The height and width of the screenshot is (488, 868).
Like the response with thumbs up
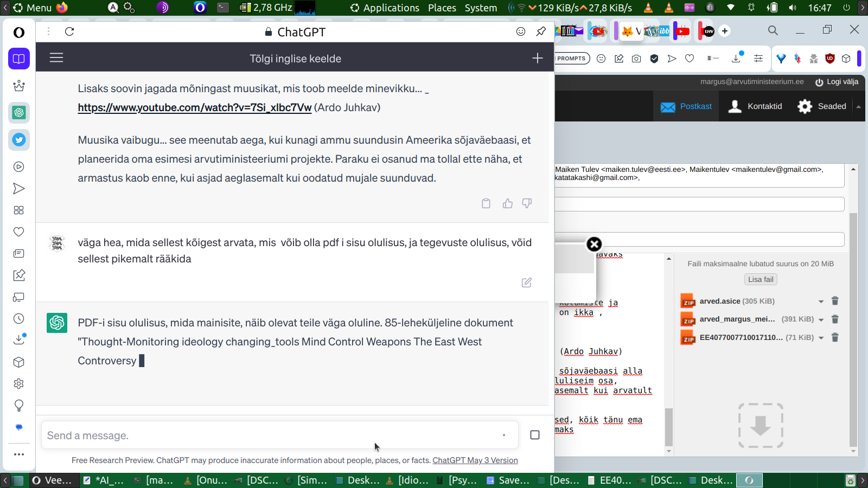click(x=508, y=203)
